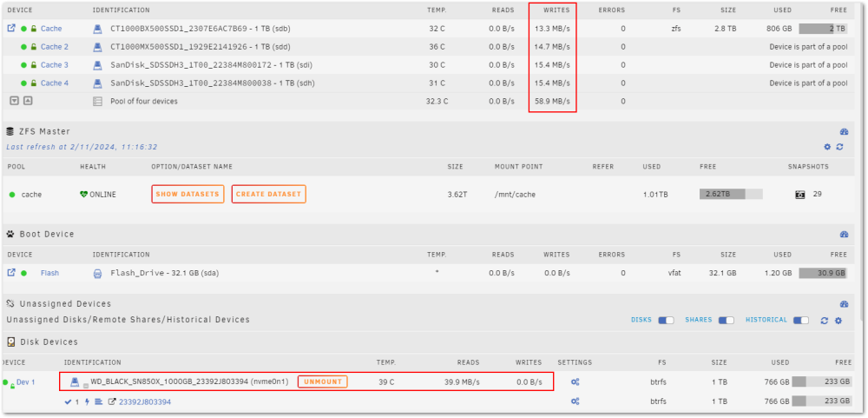This screenshot has height=418, width=868.
Task: Click the Pool of four devices icon
Action: 97,102
